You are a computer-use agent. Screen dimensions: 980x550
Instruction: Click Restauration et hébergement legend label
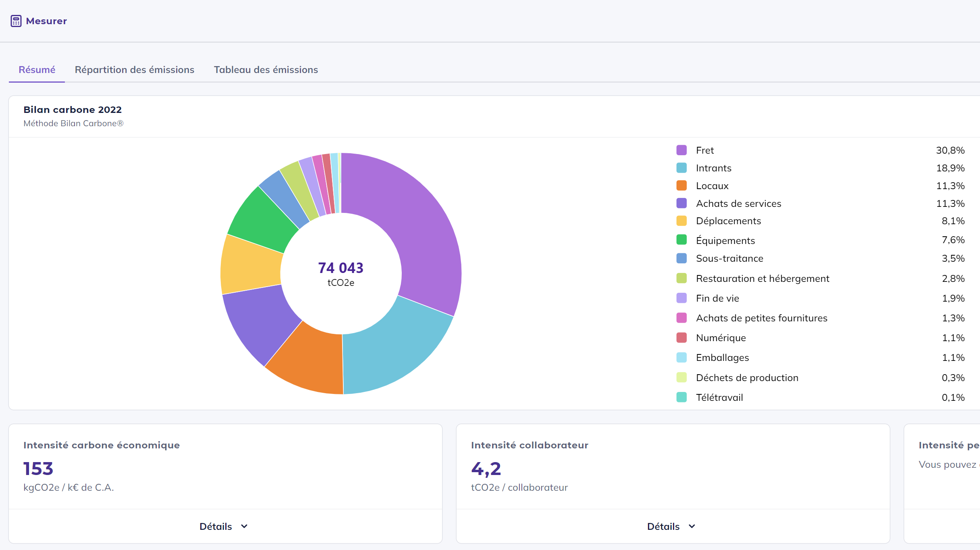click(x=762, y=279)
